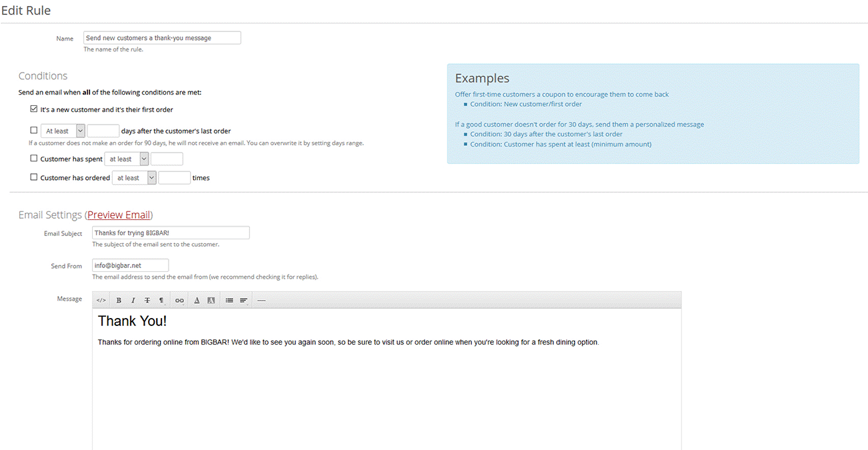Open the font color picker
This screenshot has width=868, height=450.
197,300
